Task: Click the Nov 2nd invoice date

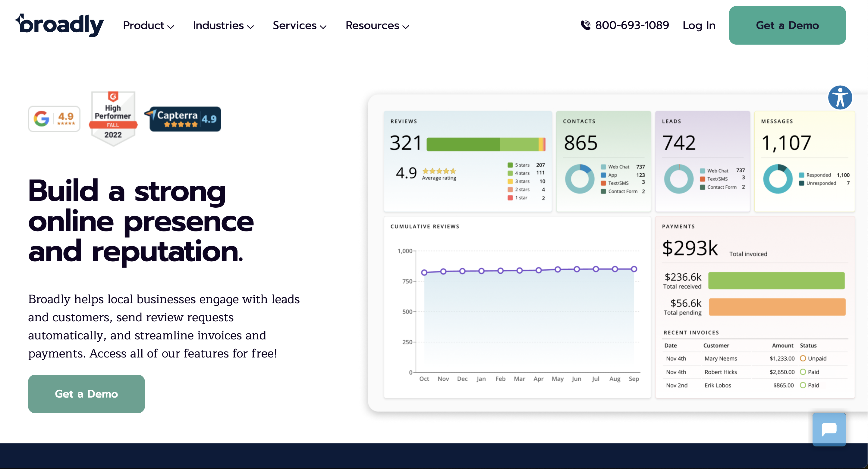Action: click(x=677, y=385)
